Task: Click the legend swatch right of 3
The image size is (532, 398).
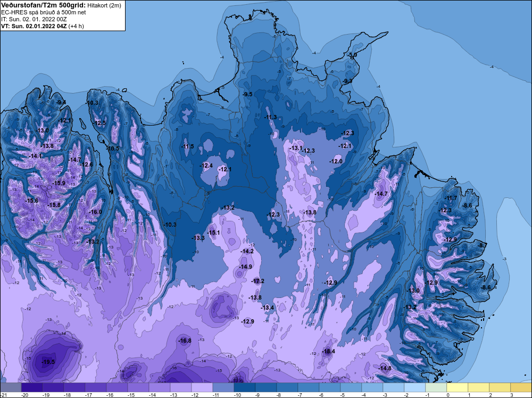Action: pyautogui.click(x=521, y=387)
